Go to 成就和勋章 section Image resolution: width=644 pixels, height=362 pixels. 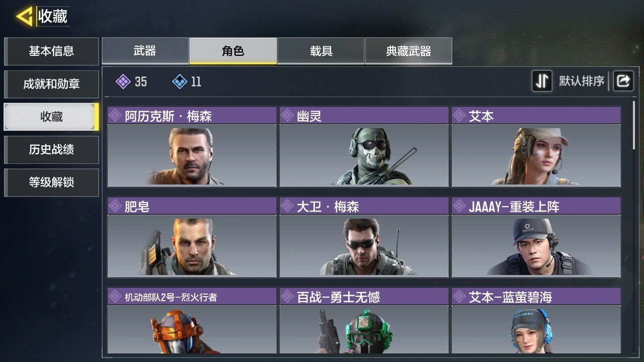coord(51,84)
